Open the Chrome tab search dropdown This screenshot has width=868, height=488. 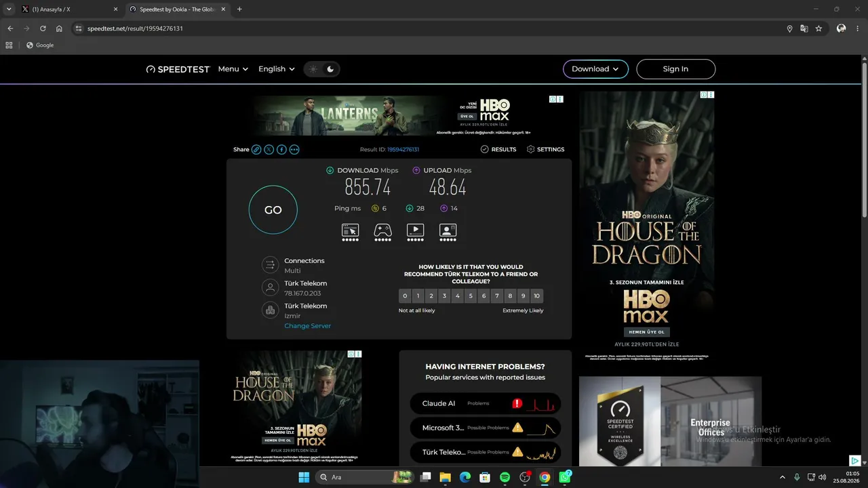click(9, 9)
